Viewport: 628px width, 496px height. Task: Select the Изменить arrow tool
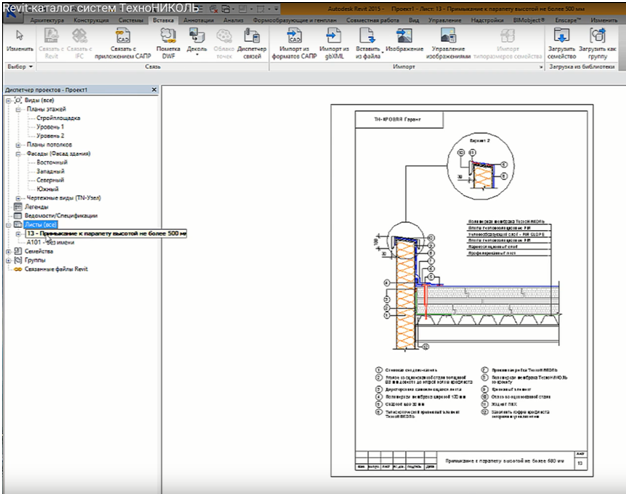19,36
